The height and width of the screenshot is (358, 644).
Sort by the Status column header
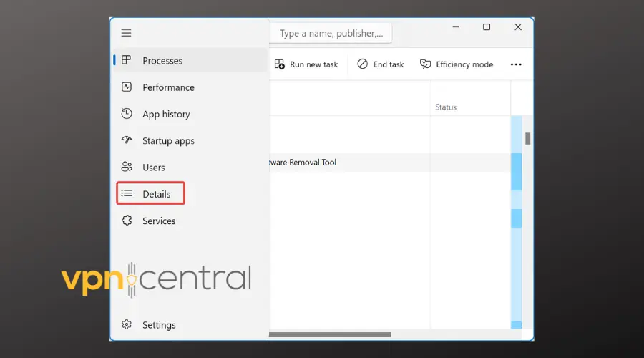[446, 107]
